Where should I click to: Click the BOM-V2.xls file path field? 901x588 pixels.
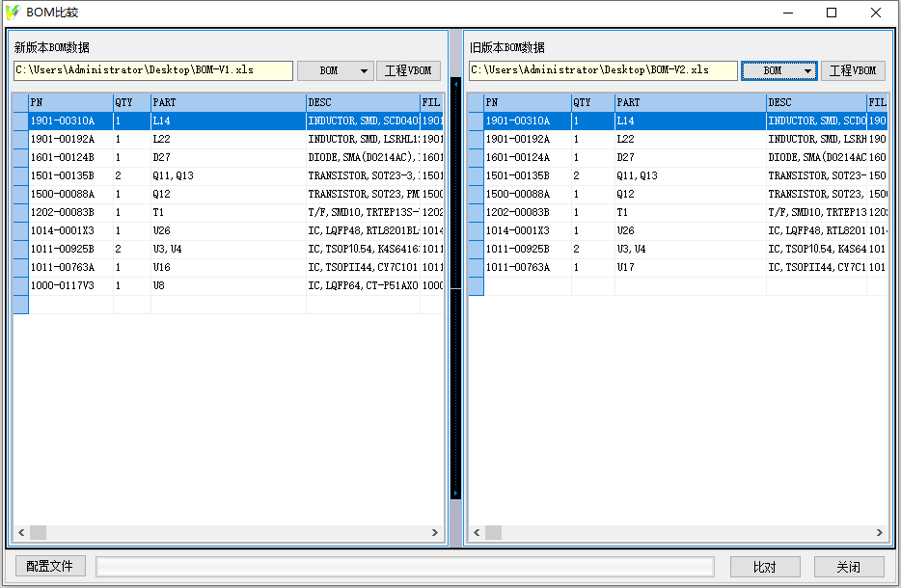(x=603, y=70)
